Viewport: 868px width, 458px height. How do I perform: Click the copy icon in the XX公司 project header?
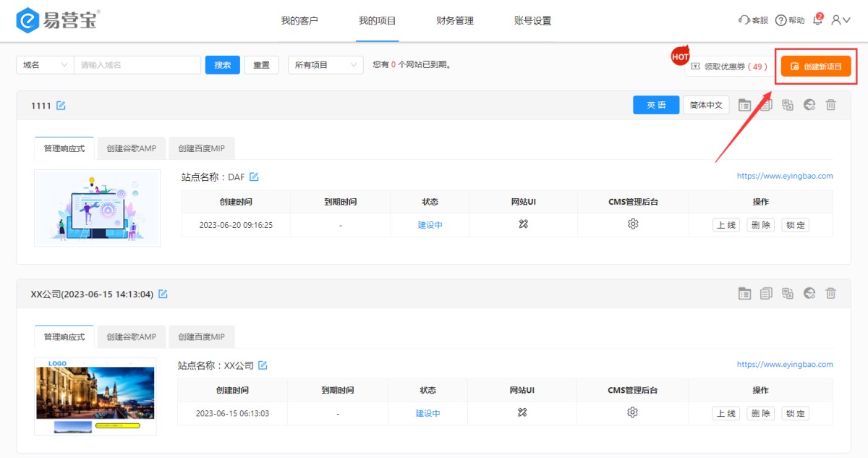pos(766,293)
